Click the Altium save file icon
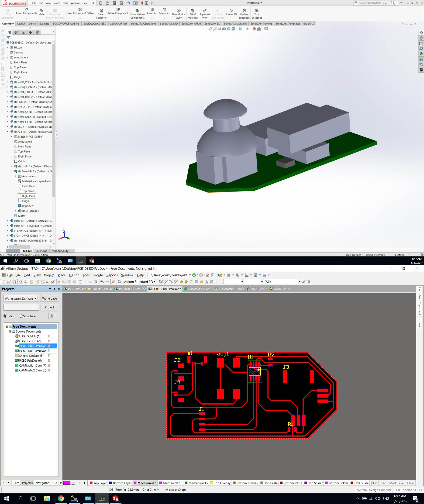Viewport: 424px width, 504px height. click(14, 282)
